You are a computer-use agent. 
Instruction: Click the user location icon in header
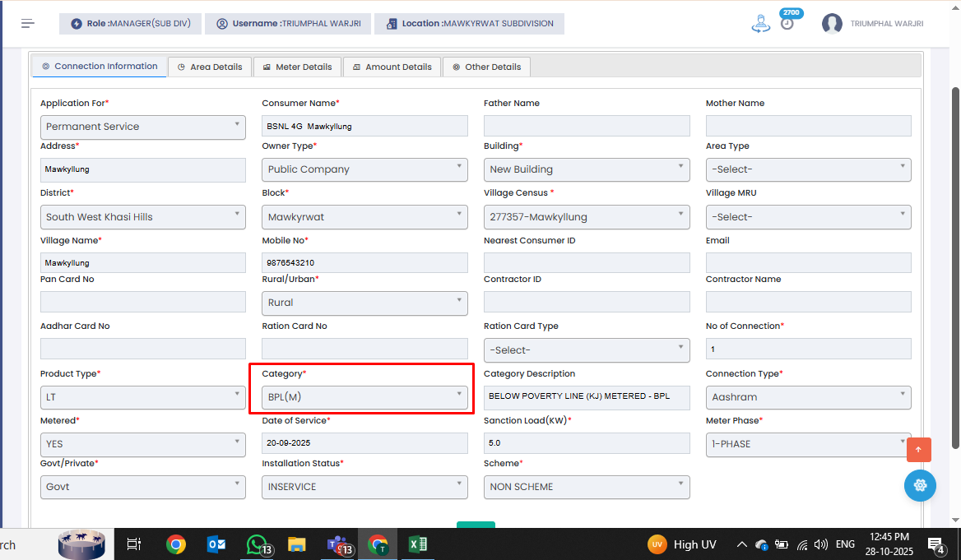(760, 23)
